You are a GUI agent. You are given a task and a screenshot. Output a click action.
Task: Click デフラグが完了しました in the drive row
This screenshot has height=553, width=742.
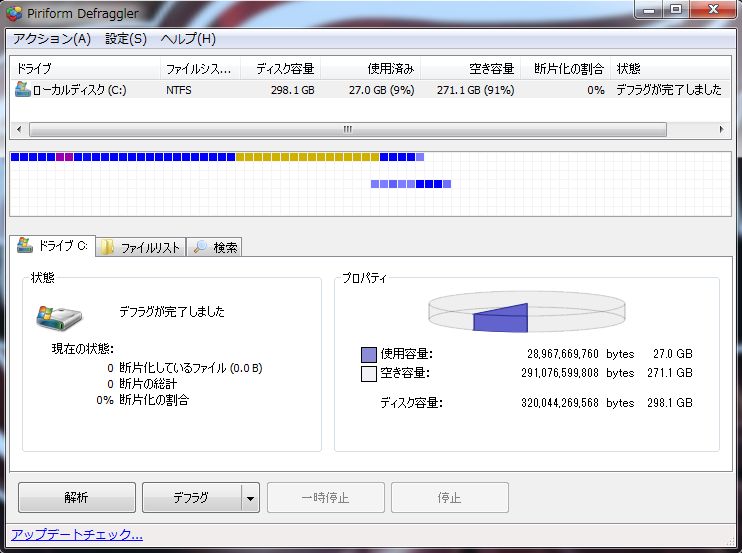tap(669, 89)
